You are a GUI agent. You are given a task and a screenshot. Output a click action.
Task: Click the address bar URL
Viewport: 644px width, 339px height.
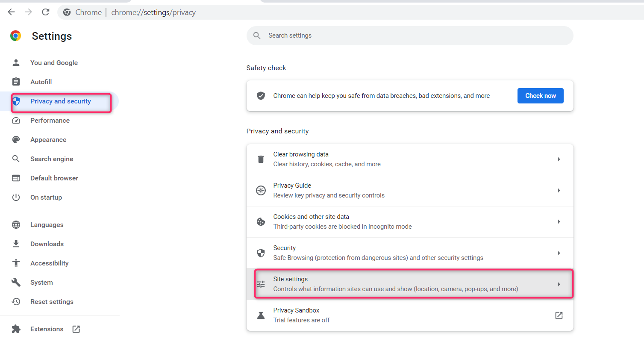(153, 12)
